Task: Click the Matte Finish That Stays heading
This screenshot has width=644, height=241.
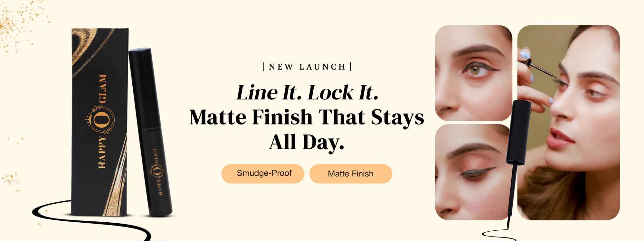Action: tap(307, 117)
